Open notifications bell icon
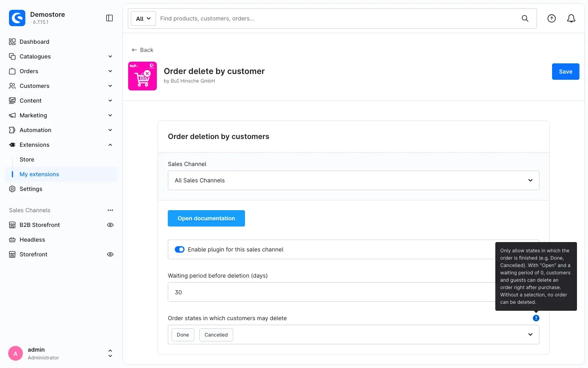The height and width of the screenshot is (368, 588). coord(571,18)
